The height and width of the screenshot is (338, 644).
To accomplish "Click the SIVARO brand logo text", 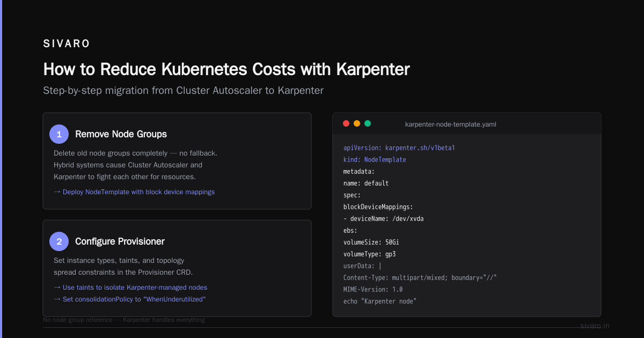I will [67, 44].
